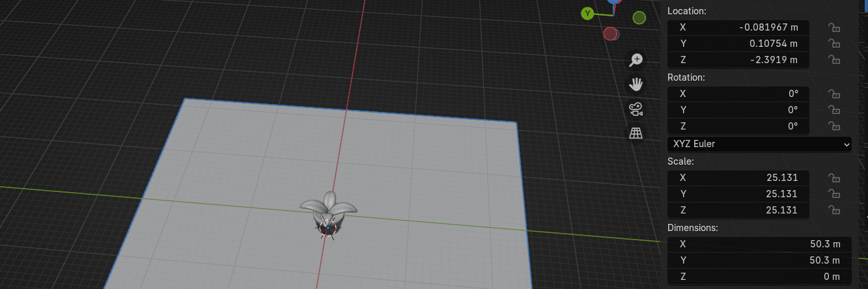This screenshot has width=868, height=289.
Task: Click the red X axis circle on gizmo
Action: point(610,33)
